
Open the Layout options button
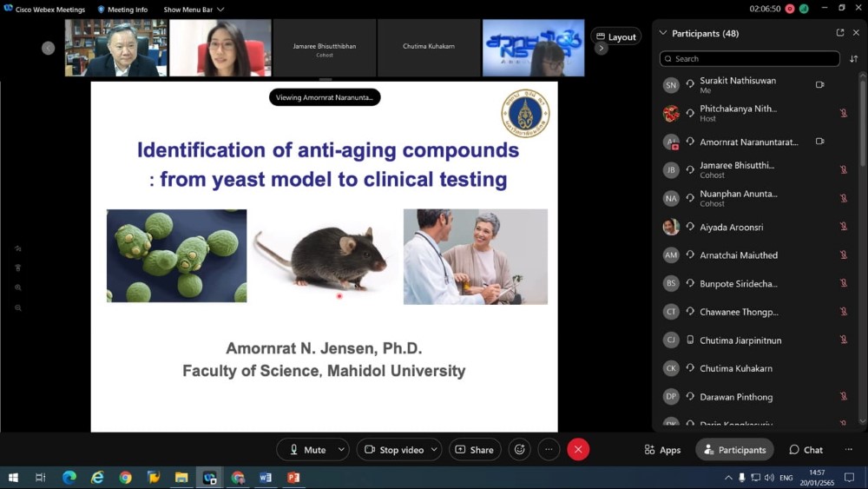pyautogui.click(x=615, y=36)
